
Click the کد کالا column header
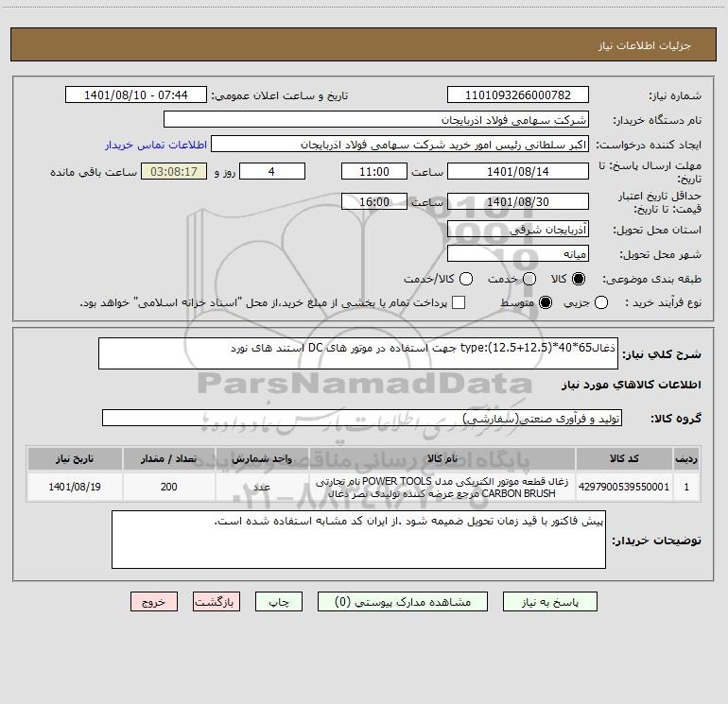[624, 458]
